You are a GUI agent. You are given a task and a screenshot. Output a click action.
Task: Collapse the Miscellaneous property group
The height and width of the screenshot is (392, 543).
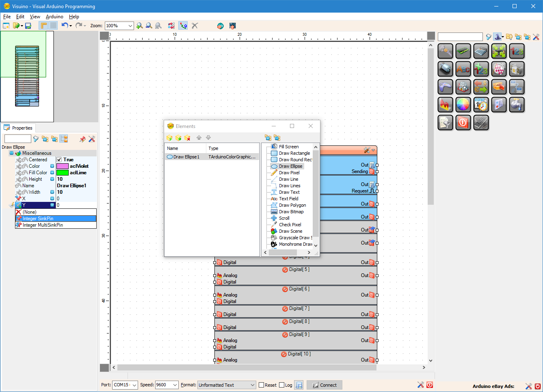pyautogui.click(x=11, y=153)
